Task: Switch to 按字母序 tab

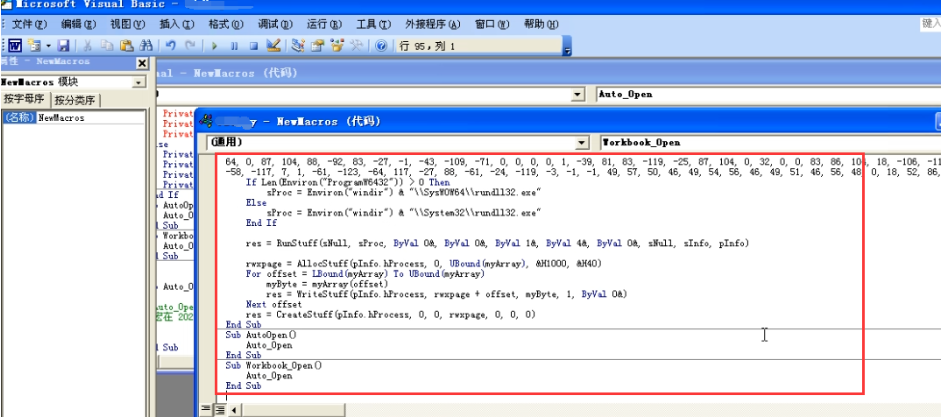Action: pos(25,99)
